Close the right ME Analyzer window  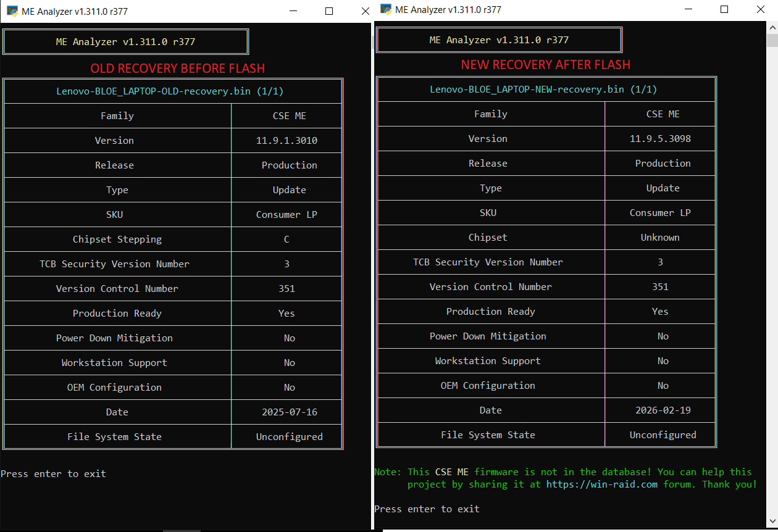coord(761,9)
